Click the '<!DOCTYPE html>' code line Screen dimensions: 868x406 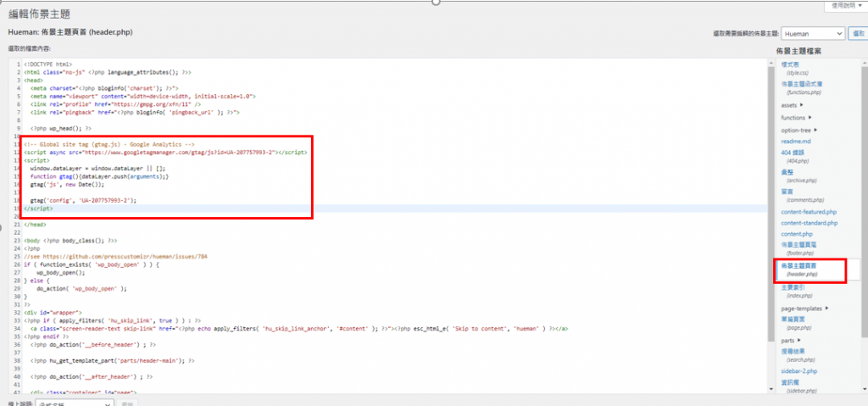[47, 64]
